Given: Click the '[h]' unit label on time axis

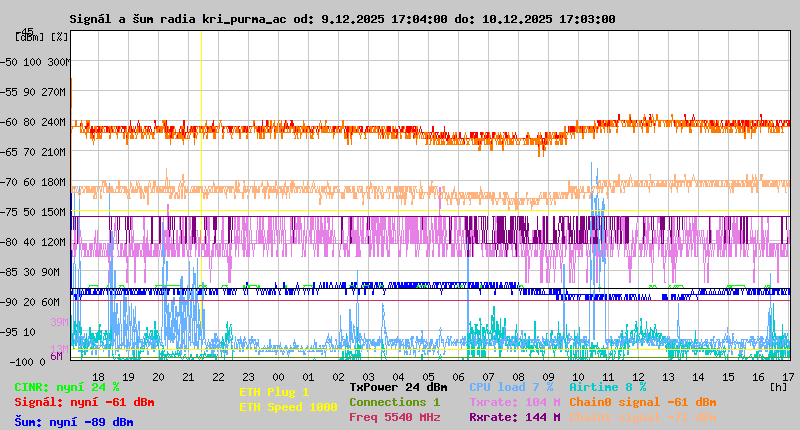Looking at the screenshot, I should (777, 385).
